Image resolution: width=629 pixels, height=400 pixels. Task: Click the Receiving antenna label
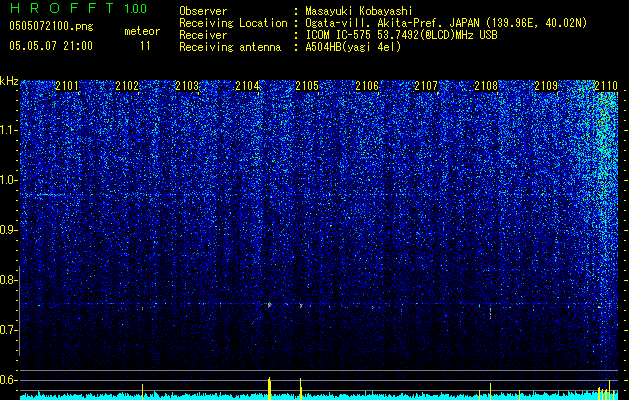[230, 47]
